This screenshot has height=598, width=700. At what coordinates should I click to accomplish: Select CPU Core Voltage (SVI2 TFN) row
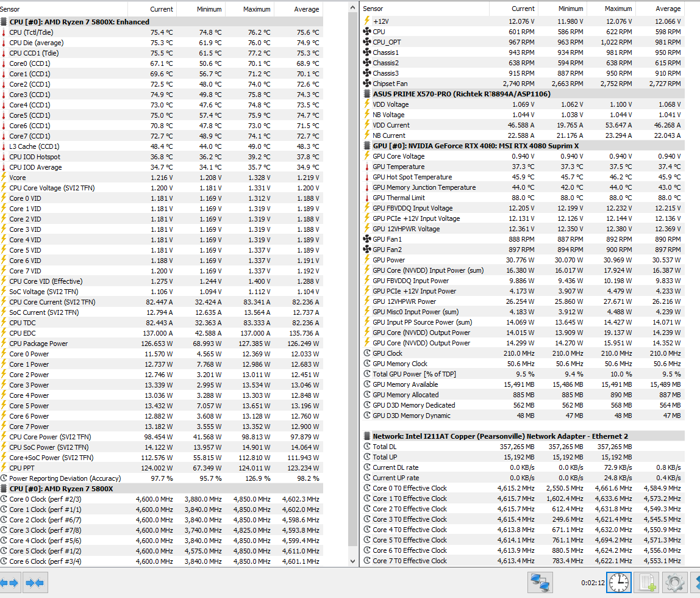[x=162, y=188]
